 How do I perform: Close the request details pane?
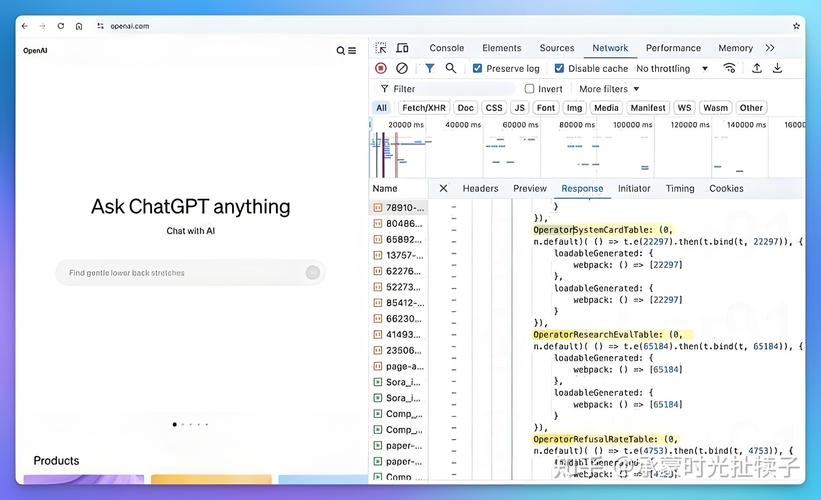pos(443,188)
